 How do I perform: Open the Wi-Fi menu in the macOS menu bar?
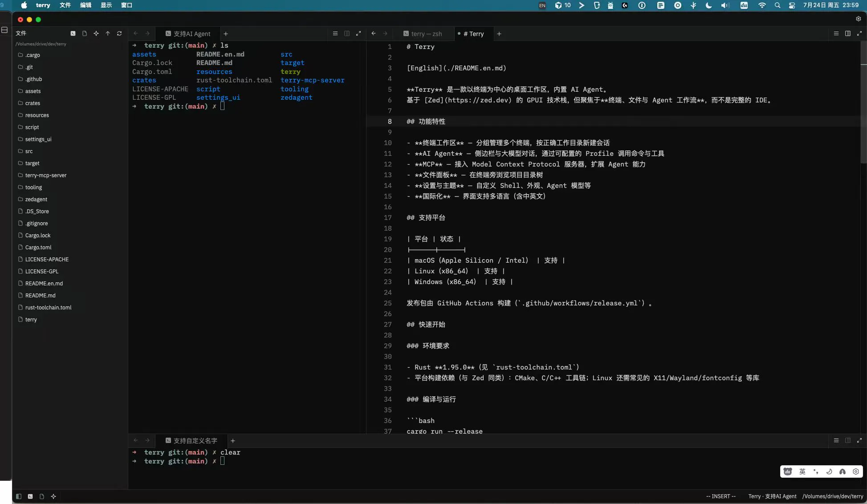pos(762,5)
